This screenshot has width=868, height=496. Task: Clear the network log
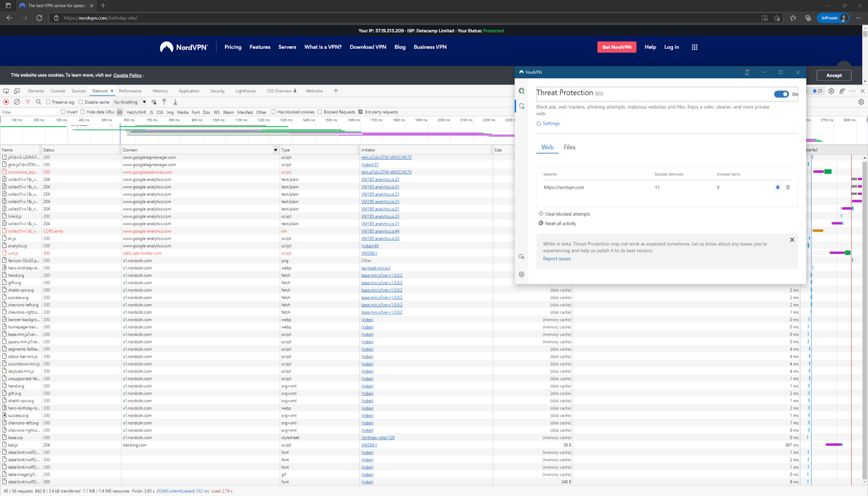(17, 102)
